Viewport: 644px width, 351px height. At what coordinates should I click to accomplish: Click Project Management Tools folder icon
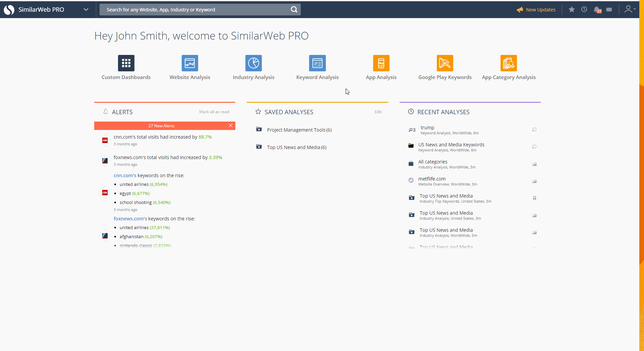click(259, 129)
